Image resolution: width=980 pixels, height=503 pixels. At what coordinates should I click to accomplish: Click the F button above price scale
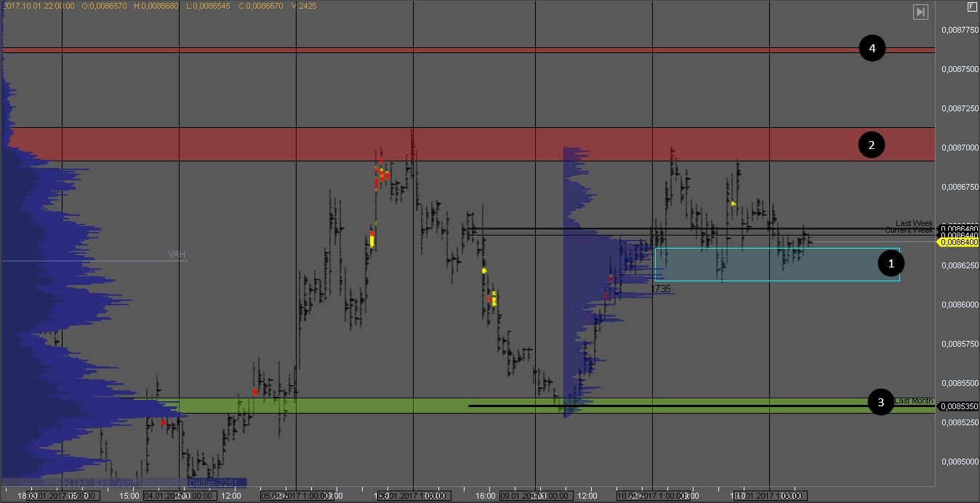[x=972, y=7]
